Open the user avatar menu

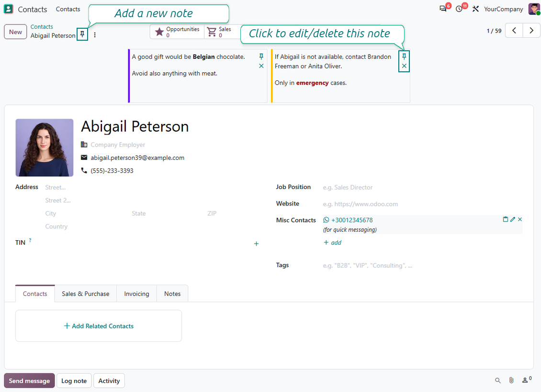coord(534,9)
